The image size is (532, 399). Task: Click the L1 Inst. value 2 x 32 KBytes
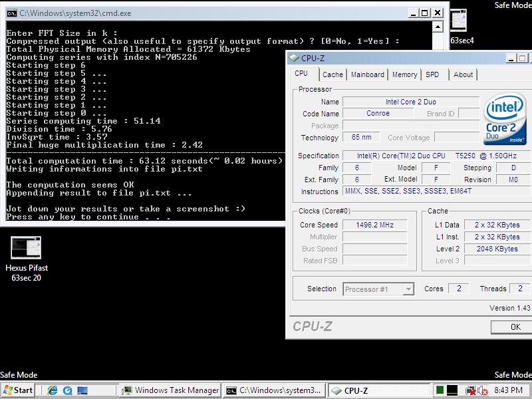497,237
